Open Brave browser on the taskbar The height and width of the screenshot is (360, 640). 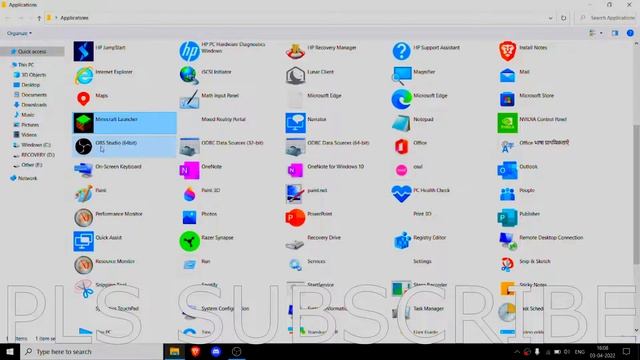pos(195,351)
